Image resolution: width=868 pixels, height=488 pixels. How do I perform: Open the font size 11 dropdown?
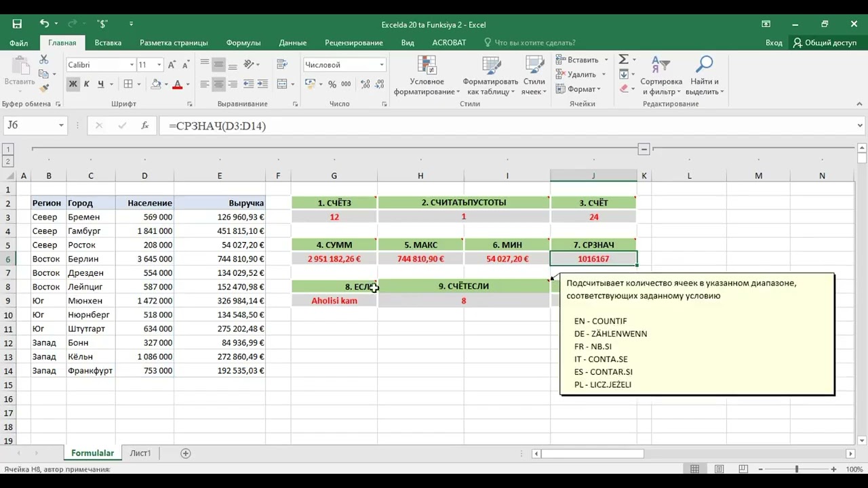pyautogui.click(x=159, y=65)
